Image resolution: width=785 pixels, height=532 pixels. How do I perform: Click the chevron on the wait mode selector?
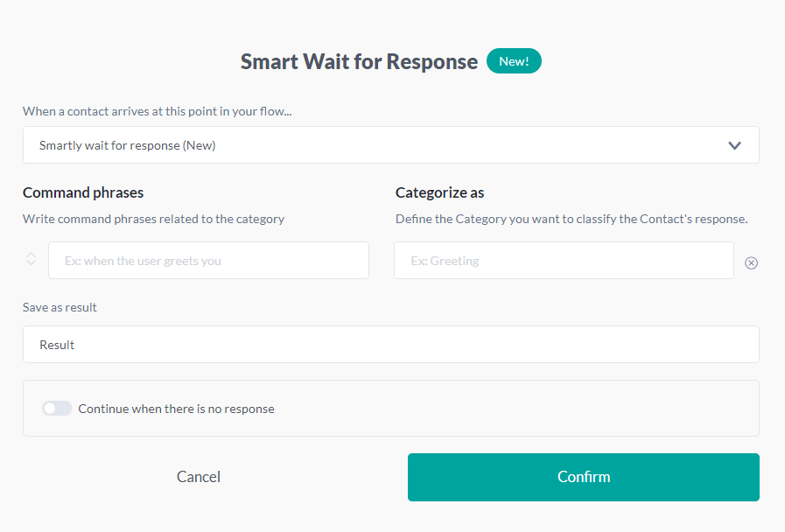coord(734,144)
